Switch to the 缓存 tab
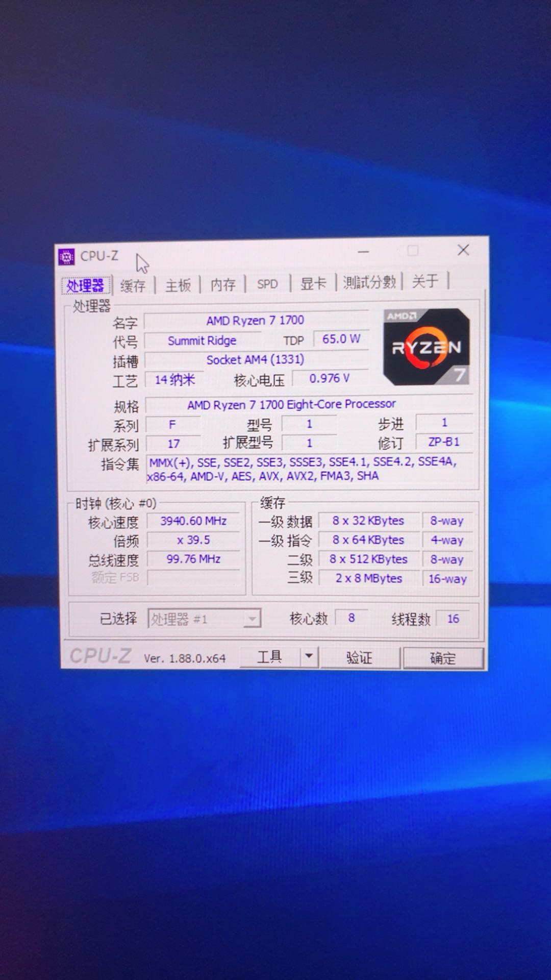Viewport: 551px width, 980px height. coord(133,285)
